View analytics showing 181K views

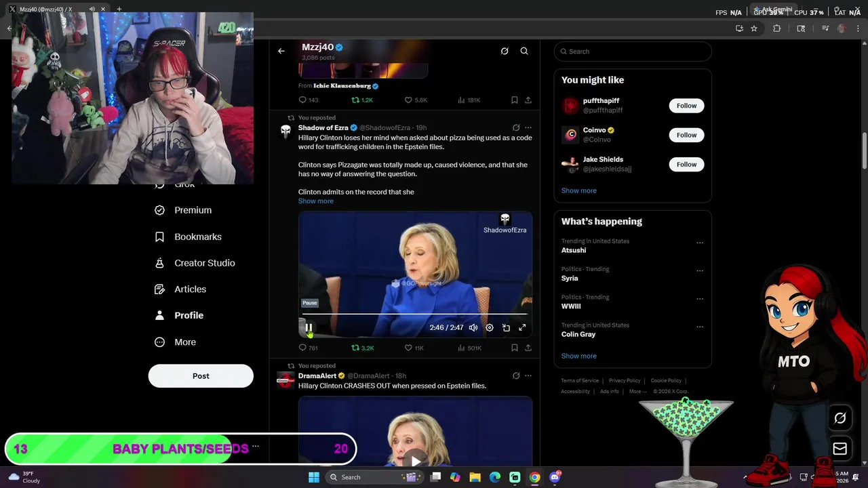(469, 100)
